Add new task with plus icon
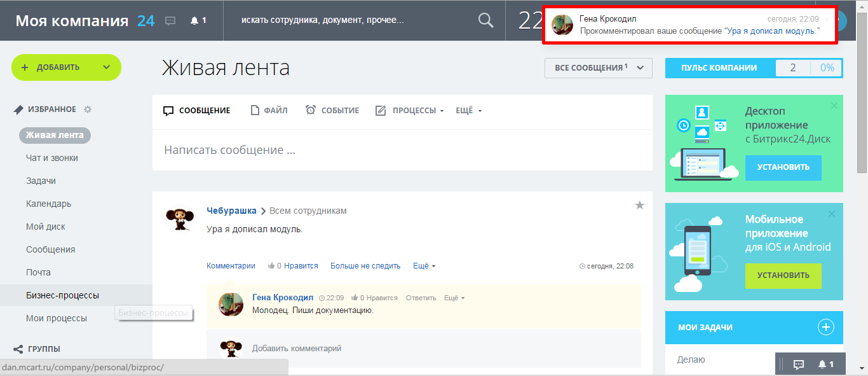 [x=825, y=327]
